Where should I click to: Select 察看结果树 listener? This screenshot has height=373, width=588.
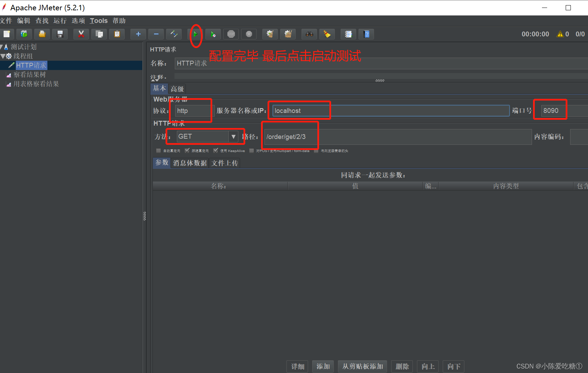pos(30,74)
